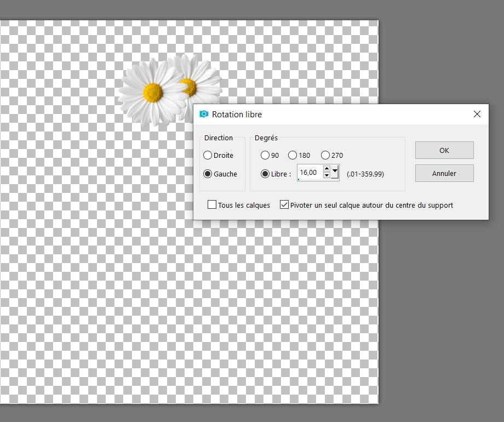Click the Rotation libre title bar text

(237, 115)
